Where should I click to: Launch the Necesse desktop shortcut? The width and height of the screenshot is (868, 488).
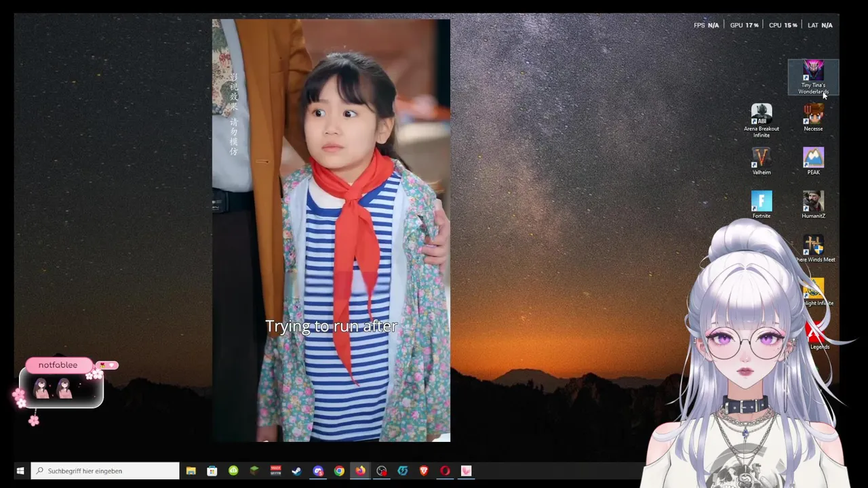pos(813,117)
